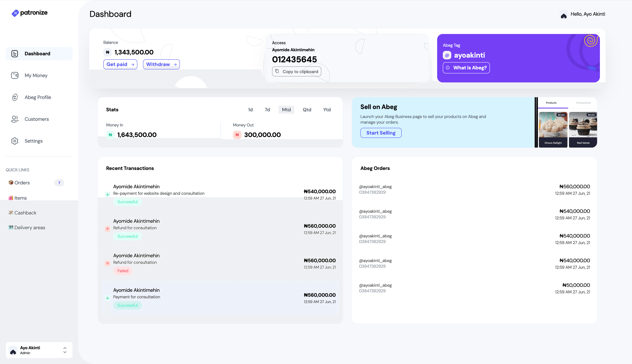Open the ₦560,000.00 Abeg order row
This screenshot has width=632, height=364.
tap(474, 189)
